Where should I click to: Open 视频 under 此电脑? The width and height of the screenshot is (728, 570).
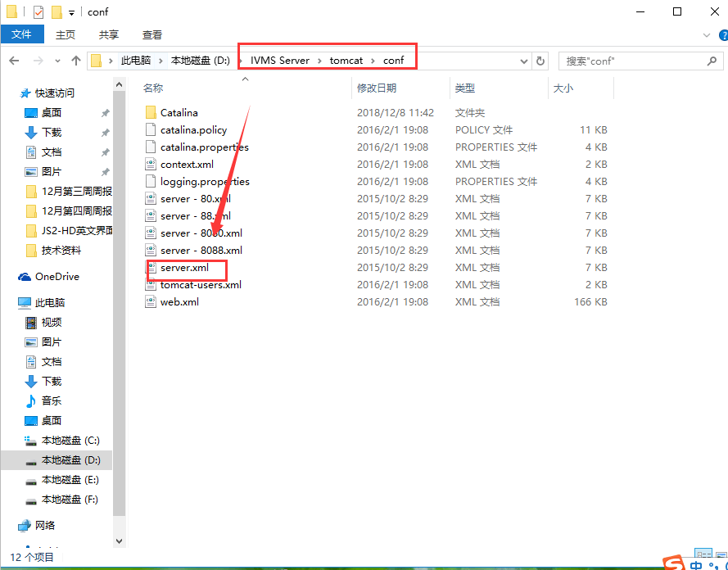(x=52, y=322)
